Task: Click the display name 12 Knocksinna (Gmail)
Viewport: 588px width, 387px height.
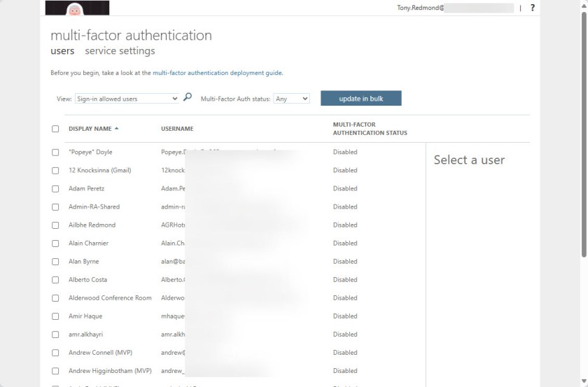Action: pyautogui.click(x=99, y=170)
